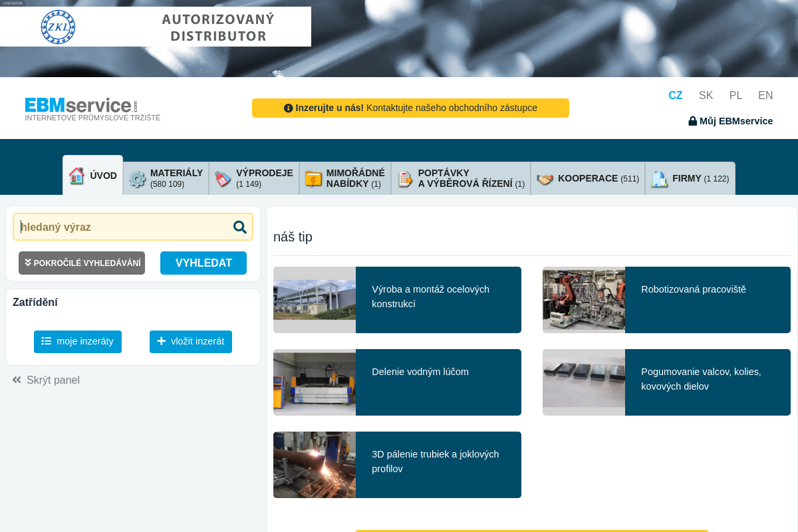This screenshot has width=798, height=532.
Task: Click the Inzerujte u nás yellow banner
Action: pyautogui.click(x=410, y=108)
